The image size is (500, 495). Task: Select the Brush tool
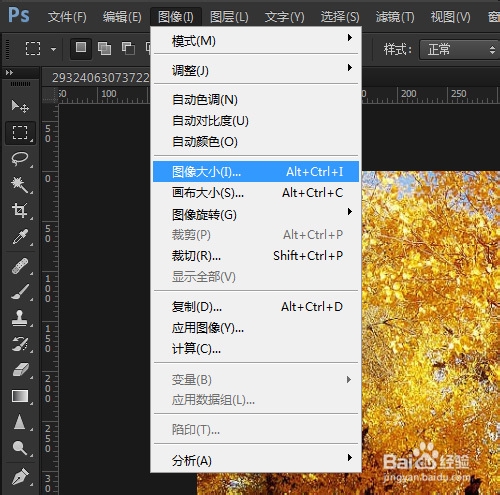(20, 292)
